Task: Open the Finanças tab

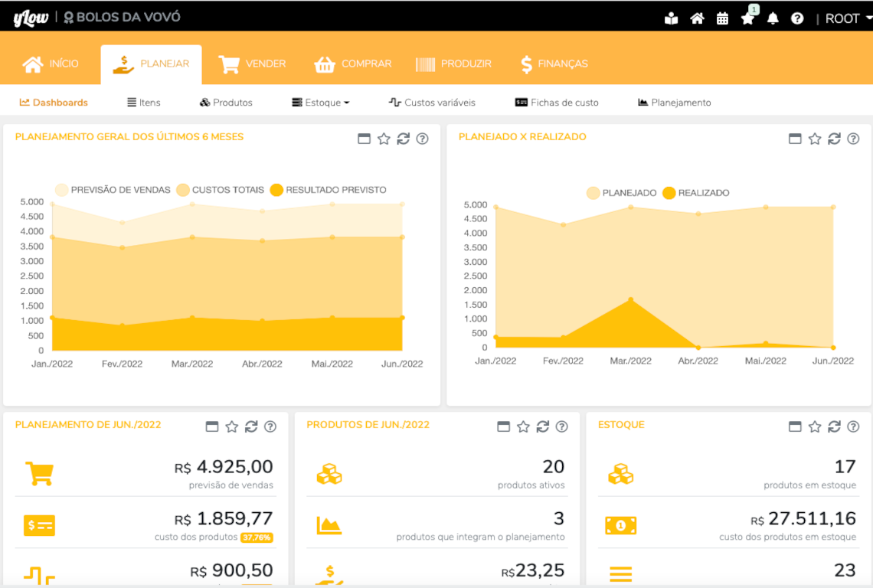Action: coord(554,64)
